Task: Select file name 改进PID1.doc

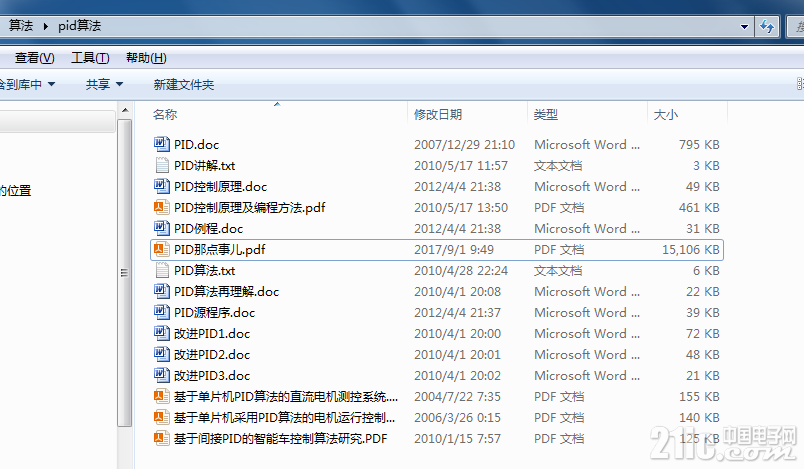Action: (212, 334)
